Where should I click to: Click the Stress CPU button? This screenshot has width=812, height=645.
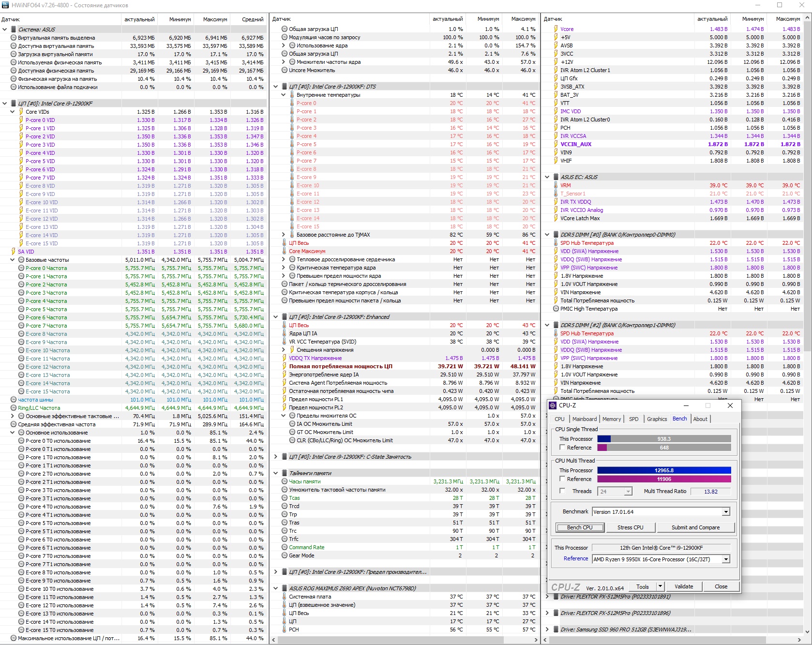(x=631, y=527)
